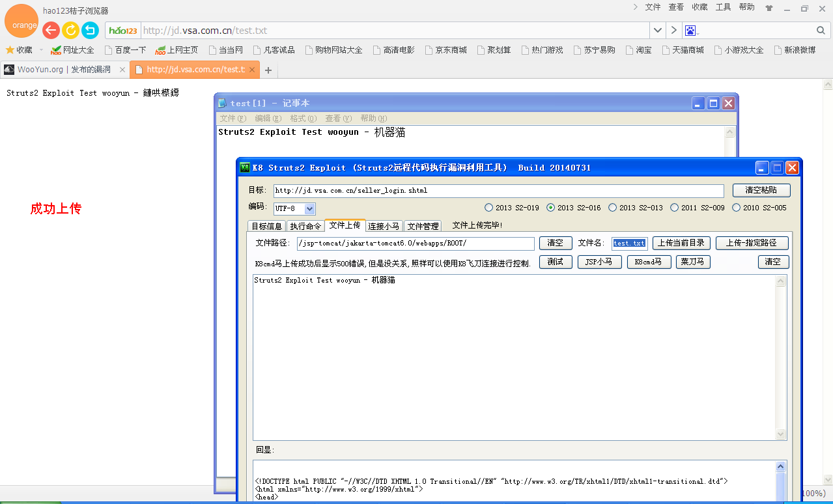The width and height of the screenshot is (833, 504).
Task: Click the 上传当前目录 button
Action: 681,243
